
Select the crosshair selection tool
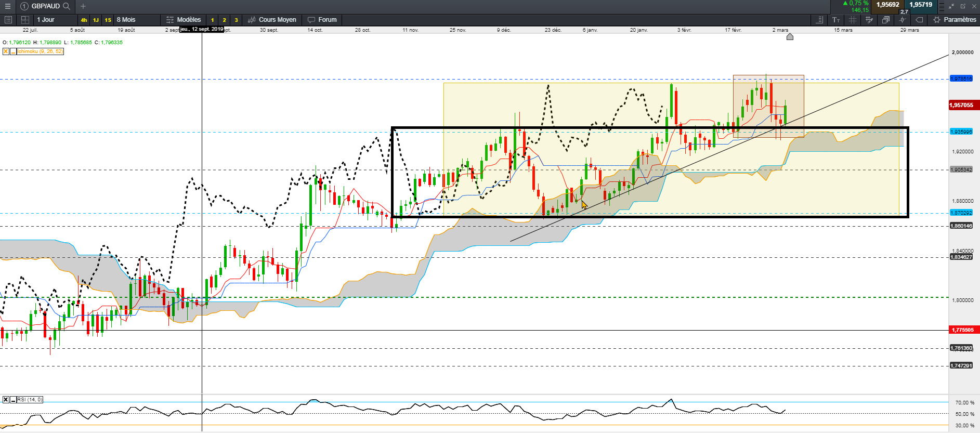853,20
